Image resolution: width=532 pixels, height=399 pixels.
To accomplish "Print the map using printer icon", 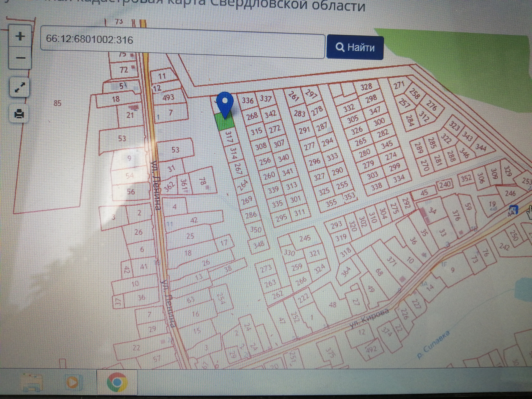I will pyautogui.click(x=19, y=114).
